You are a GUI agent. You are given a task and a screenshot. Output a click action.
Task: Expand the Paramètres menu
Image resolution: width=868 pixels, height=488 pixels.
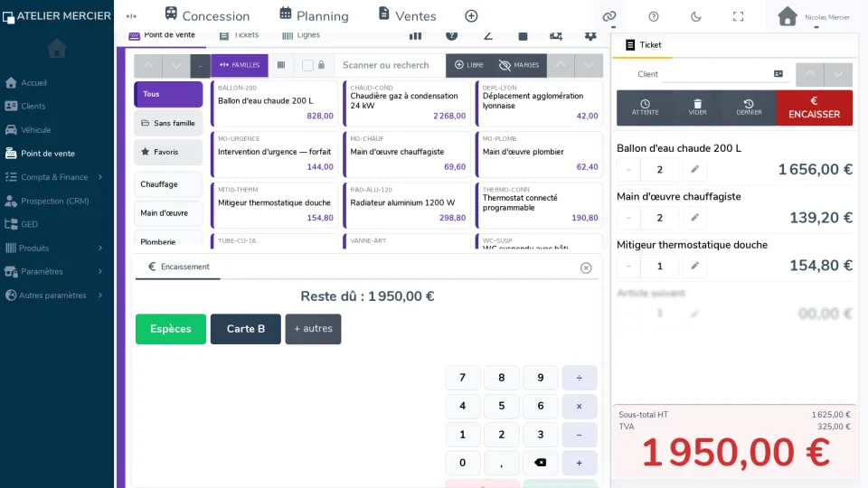(x=54, y=271)
